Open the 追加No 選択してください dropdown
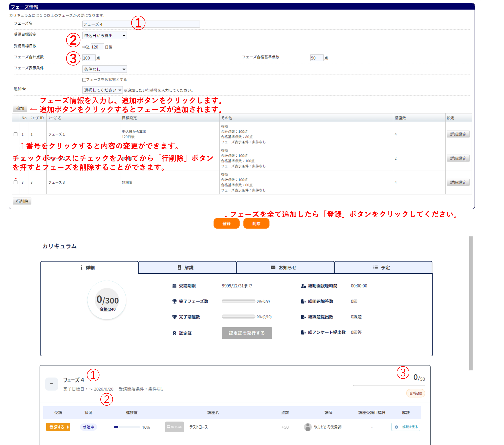 102,90
